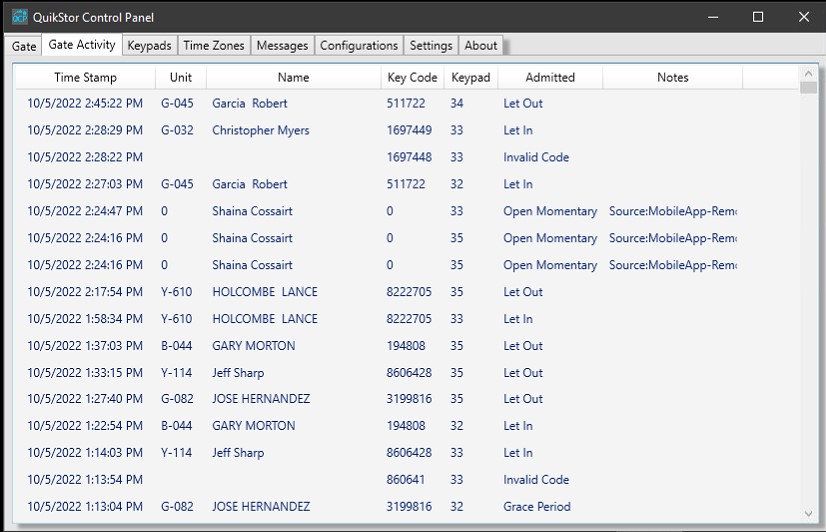Open the Time Zones tab
826x532 pixels.
(214, 46)
